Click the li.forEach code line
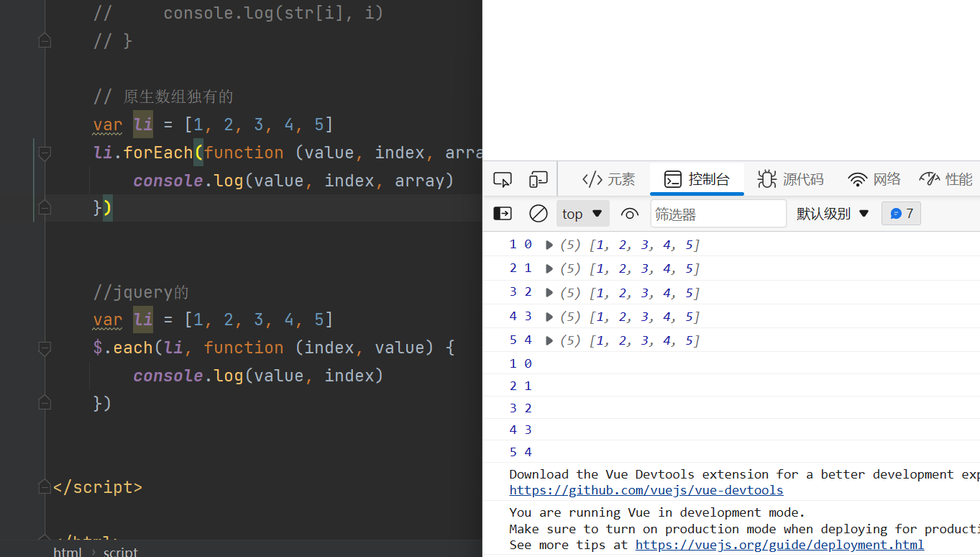Viewport: 980px width, 557px height. coord(287,153)
